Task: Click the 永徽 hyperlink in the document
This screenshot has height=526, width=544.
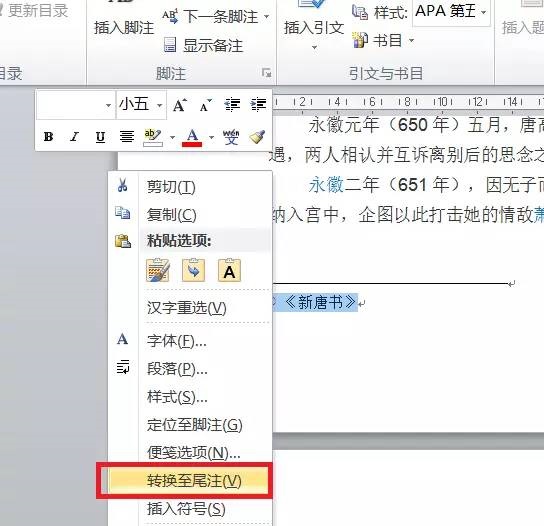Action: point(326,184)
